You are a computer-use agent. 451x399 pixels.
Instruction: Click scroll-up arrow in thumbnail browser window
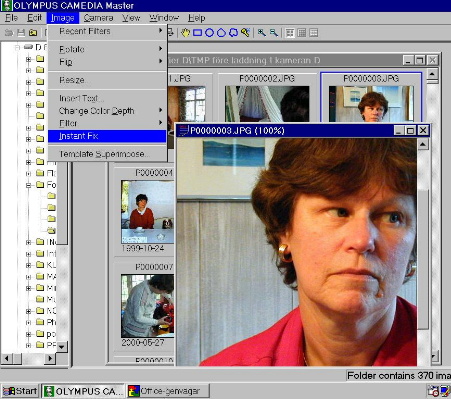click(432, 74)
